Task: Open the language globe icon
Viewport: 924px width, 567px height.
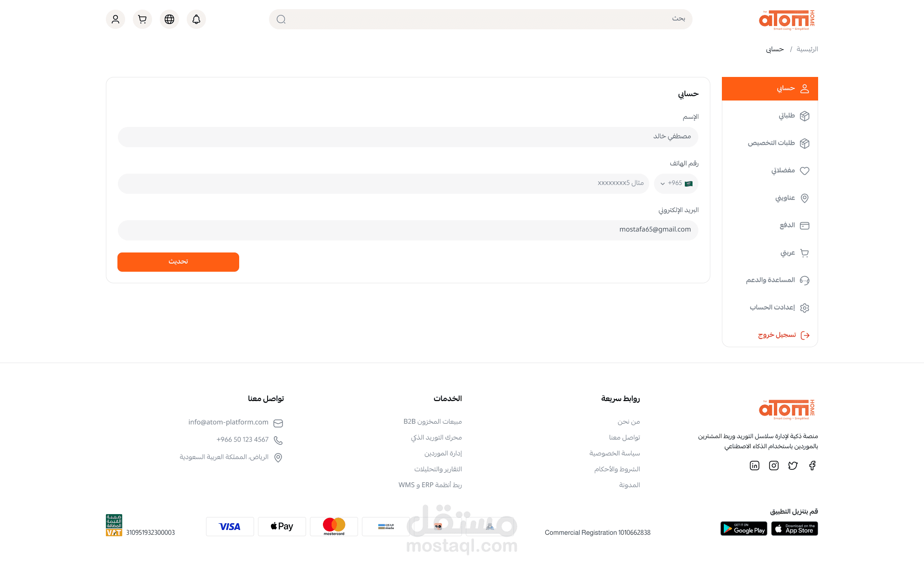Action: point(169,19)
